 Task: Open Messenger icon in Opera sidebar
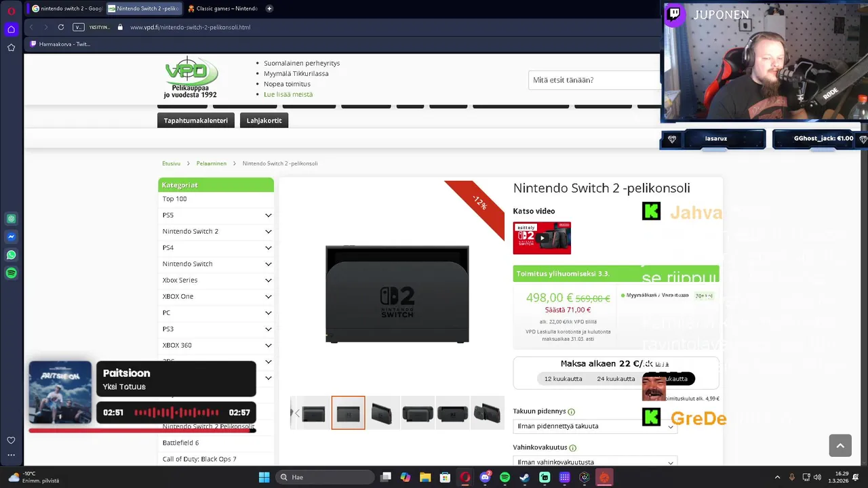click(x=11, y=237)
